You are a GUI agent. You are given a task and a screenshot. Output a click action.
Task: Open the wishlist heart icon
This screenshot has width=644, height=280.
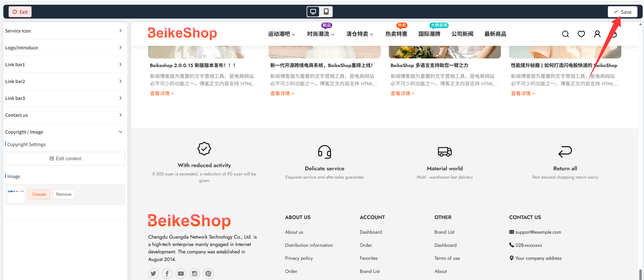tap(581, 34)
